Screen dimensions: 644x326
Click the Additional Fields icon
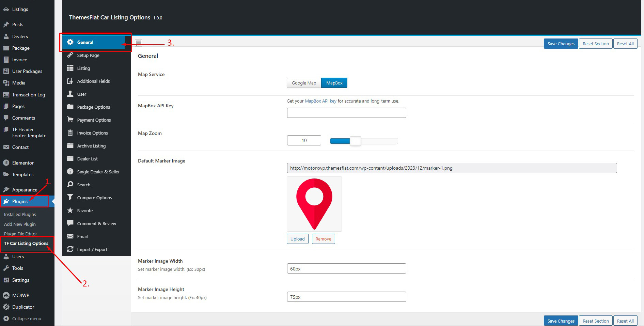pos(70,81)
